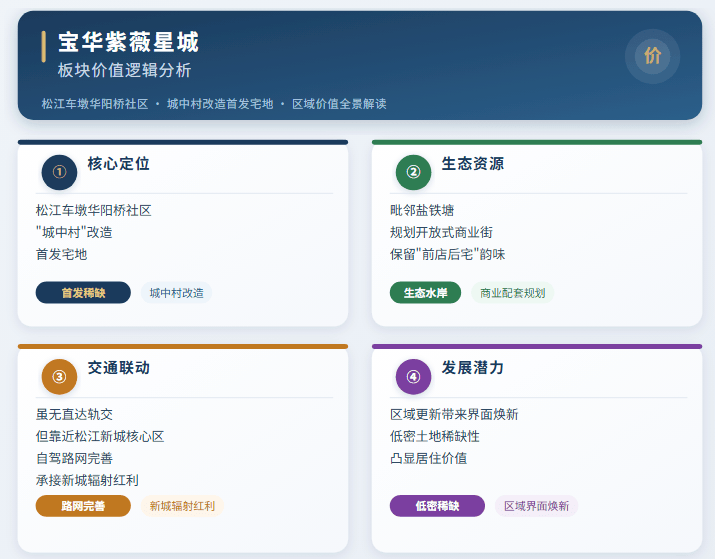Image resolution: width=715 pixels, height=559 pixels.
Task: Select the 新城辐射红利 tag
Action: click(182, 506)
